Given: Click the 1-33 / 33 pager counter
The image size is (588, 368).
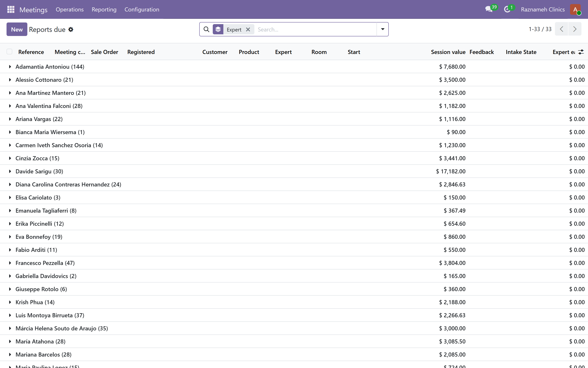Looking at the screenshot, I should (540, 29).
